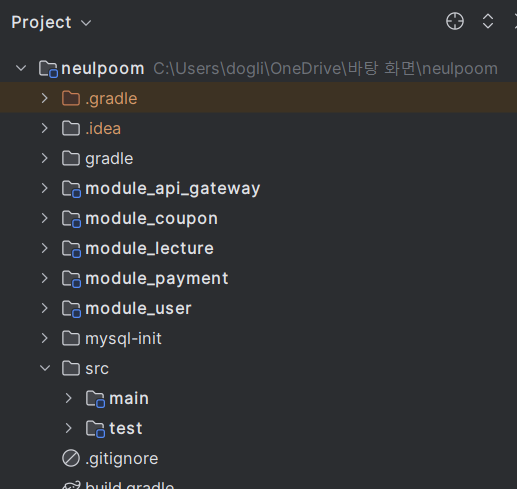The height and width of the screenshot is (489, 517).
Task: Open the Project view dropdown
Action: click(86, 23)
